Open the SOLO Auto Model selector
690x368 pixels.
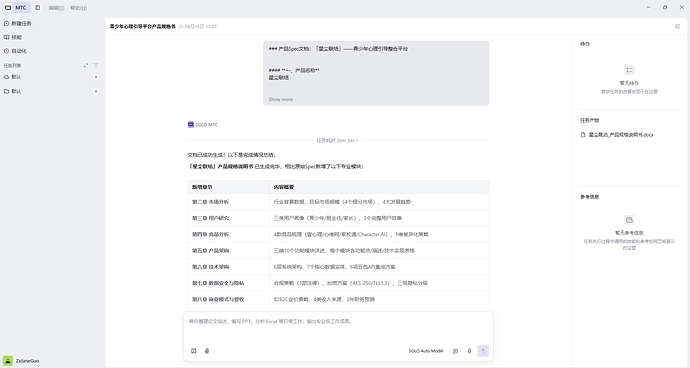426,351
